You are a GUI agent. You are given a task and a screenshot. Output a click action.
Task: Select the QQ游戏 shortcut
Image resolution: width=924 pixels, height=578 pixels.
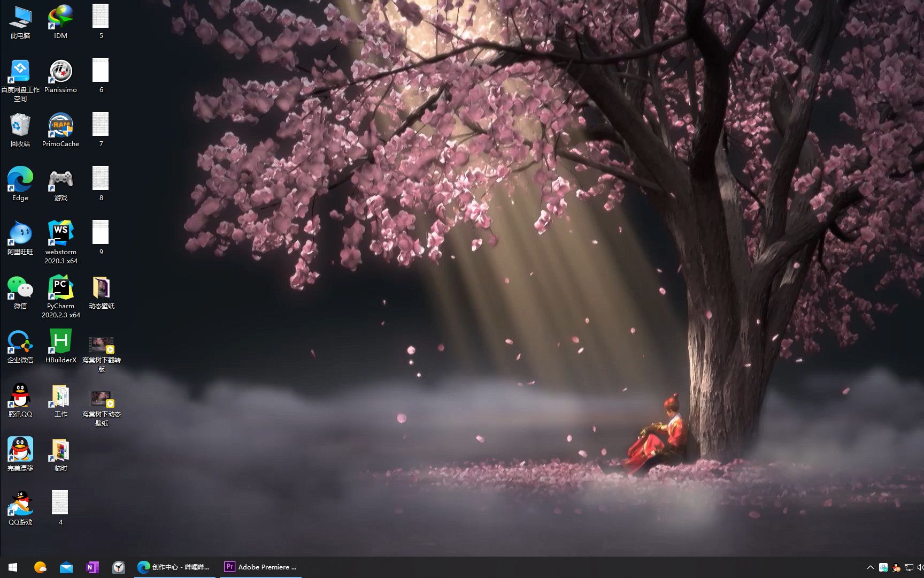20,508
